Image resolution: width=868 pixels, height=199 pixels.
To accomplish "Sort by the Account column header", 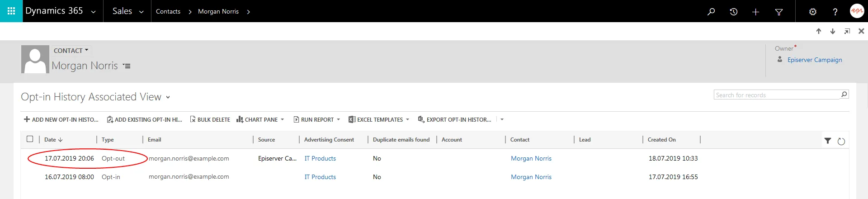I will (452, 139).
